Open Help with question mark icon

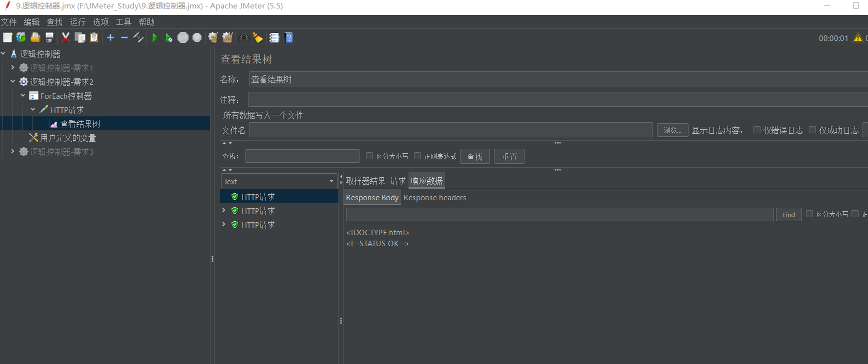(288, 37)
